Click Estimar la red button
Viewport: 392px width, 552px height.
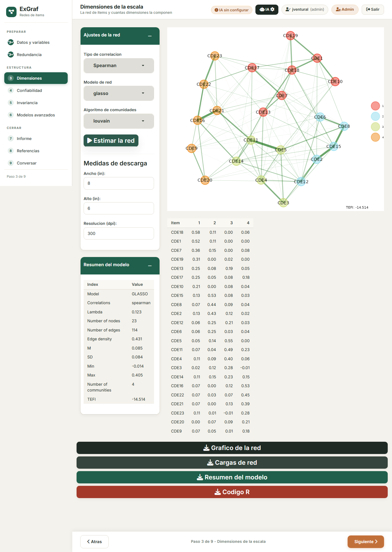pyautogui.click(x=111, y=141)
